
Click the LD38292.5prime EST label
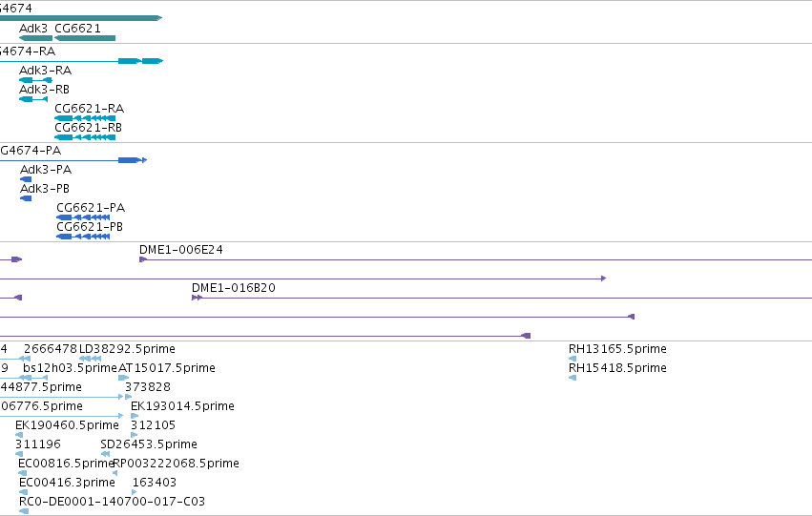coord(127,349)
